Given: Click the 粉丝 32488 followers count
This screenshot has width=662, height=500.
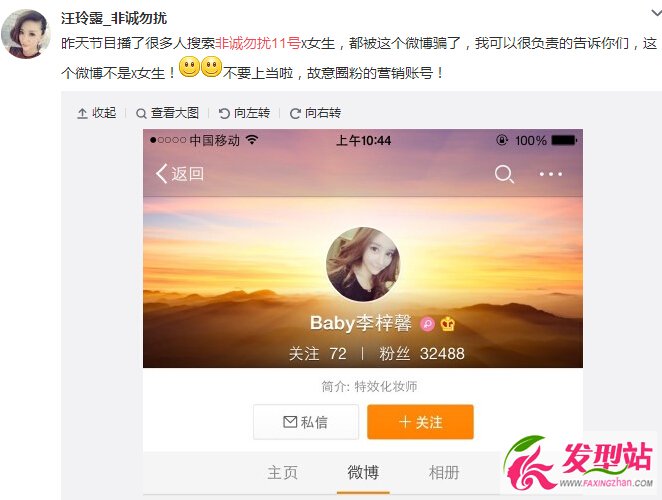Looking at the screenshot, I should 422,353.
